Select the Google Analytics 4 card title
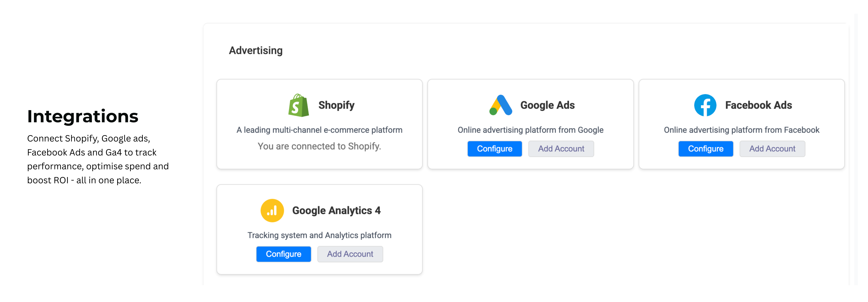This screenshot has height=302, width=868. coord(336,211)
